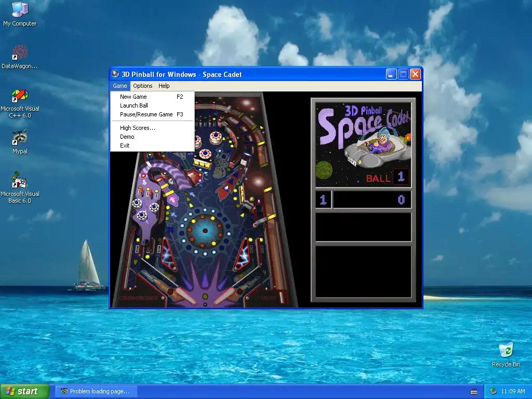
Task: Click the 11:09 AM taskbar clock
Action: [x=513, y=391]
